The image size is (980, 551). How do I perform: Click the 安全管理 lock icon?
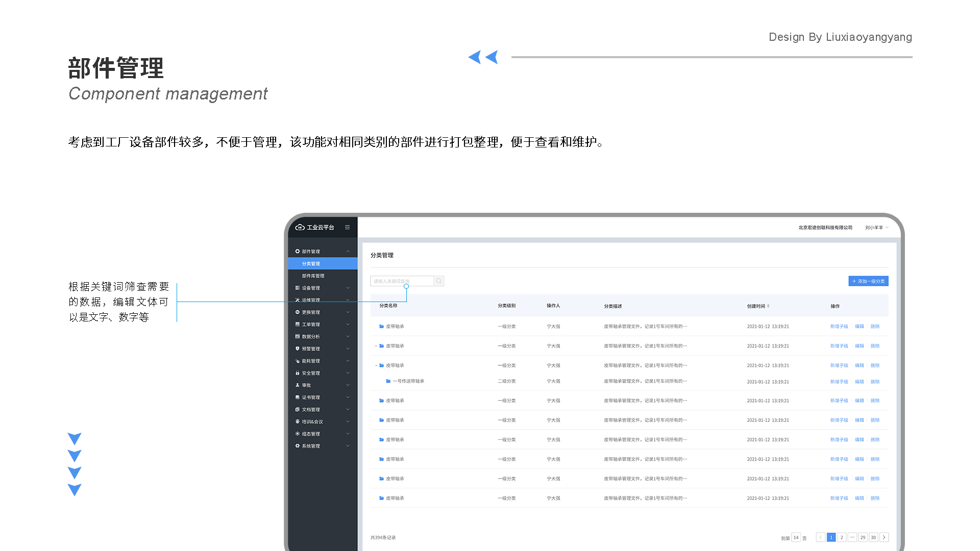tap(298, 373)
